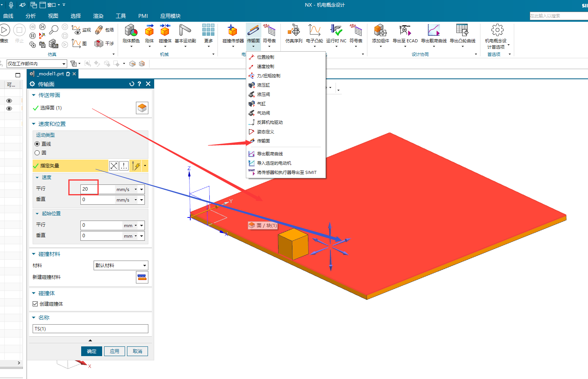Click the pause simulation icon
This screenshot has width=588, height=379.
click(33, 36)
